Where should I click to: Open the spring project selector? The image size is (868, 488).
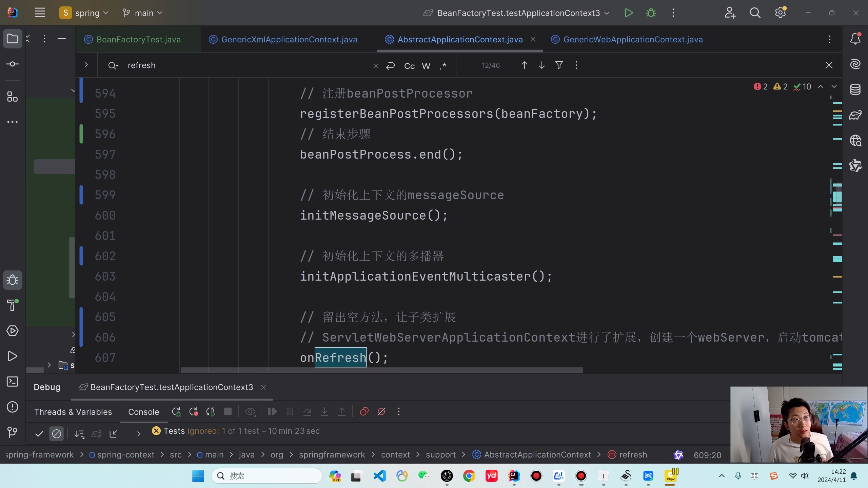(x=84, y=13)
